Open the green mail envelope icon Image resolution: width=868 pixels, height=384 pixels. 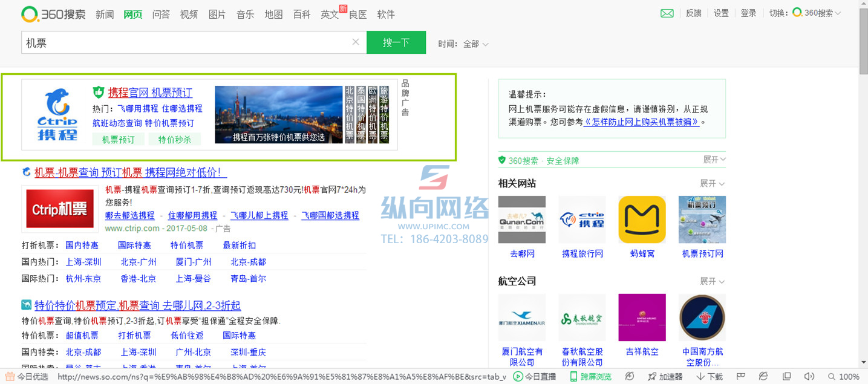(x=667, y=13)
